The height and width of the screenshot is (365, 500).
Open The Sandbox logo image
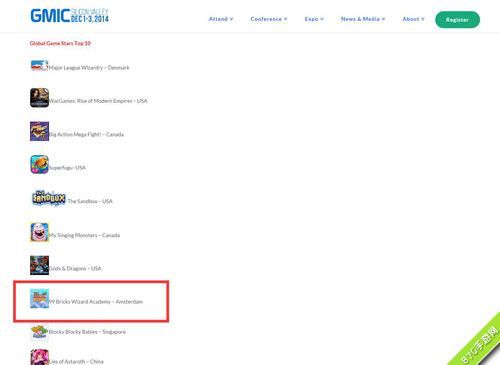(x=49, y=198)
